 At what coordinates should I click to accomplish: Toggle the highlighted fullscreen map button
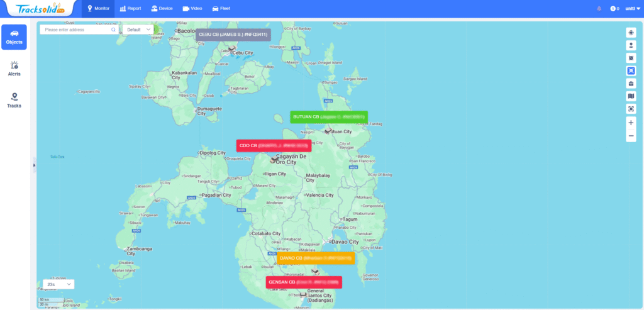click(x=631, y=71)
